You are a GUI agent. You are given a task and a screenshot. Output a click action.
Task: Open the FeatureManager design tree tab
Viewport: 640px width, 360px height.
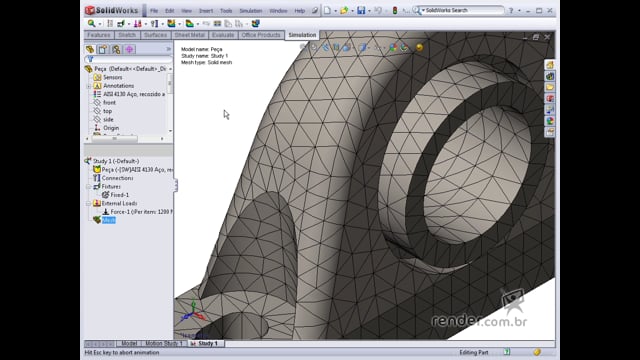90,49
